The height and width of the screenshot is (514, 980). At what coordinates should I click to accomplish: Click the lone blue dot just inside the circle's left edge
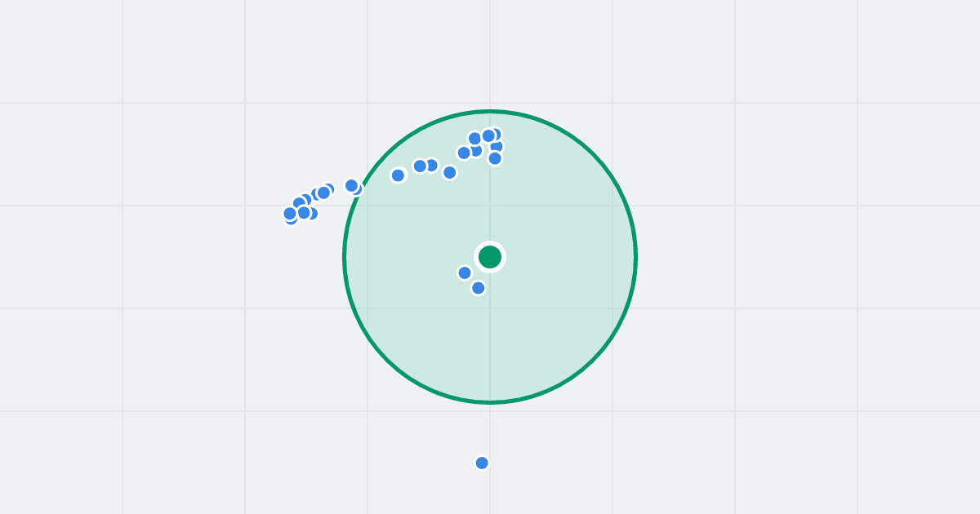pyautogui.click(x=398, y=175)
